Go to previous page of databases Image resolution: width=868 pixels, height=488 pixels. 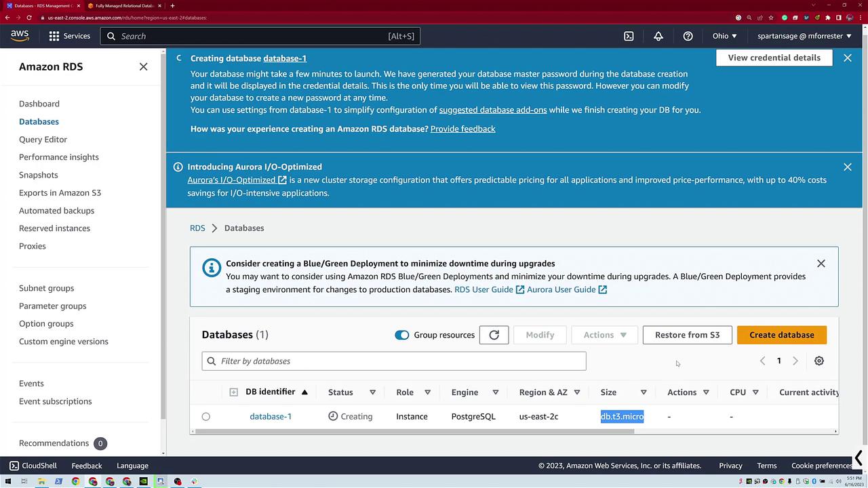coord(762,361)
